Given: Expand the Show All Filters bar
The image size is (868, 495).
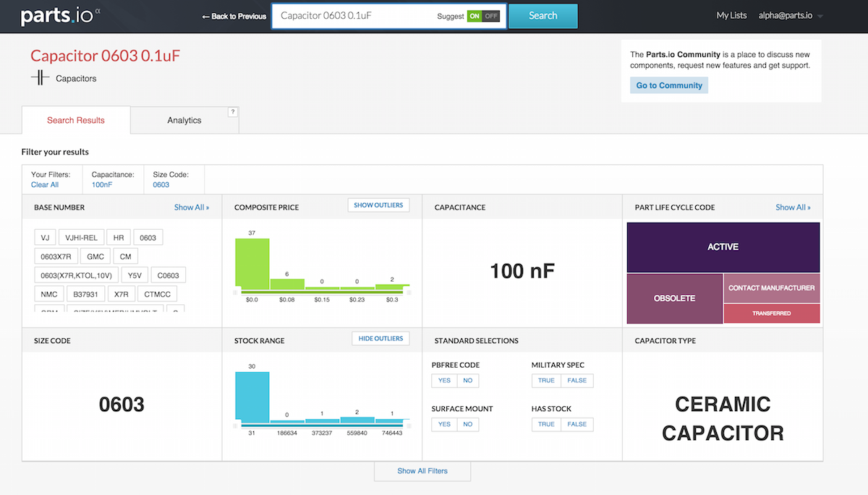Looking at the screenshot, I should coord(422,471).
